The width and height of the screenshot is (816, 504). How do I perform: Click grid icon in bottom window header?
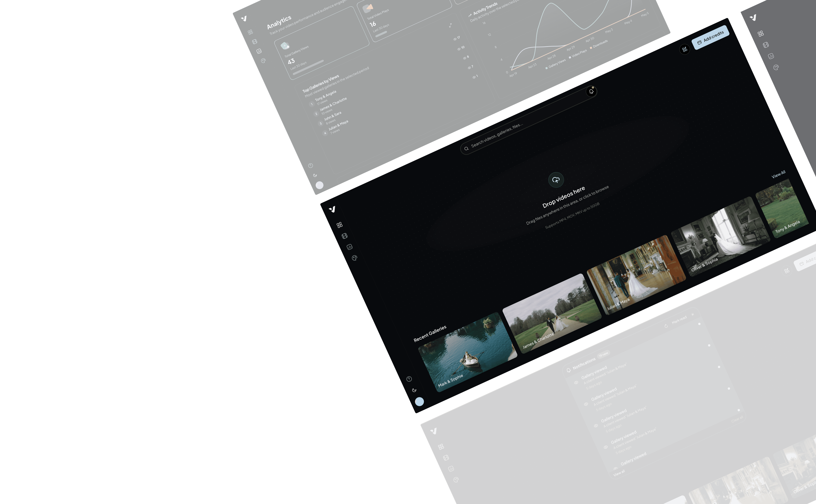[787, 271]
